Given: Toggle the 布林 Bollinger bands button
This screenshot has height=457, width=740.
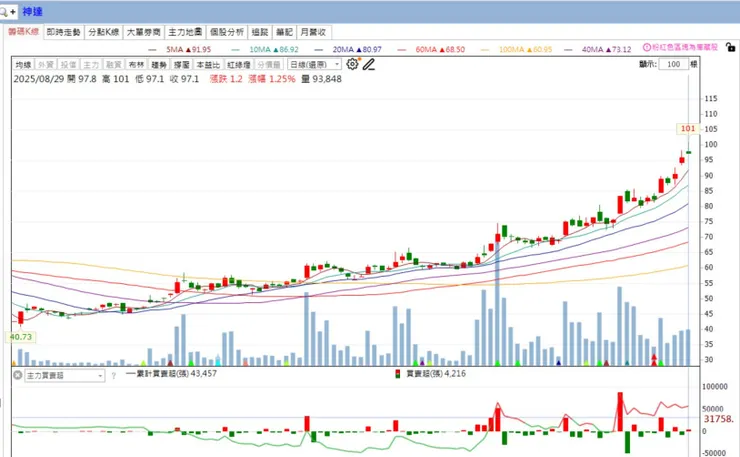Looking at the screenshot, I should 136,65.
